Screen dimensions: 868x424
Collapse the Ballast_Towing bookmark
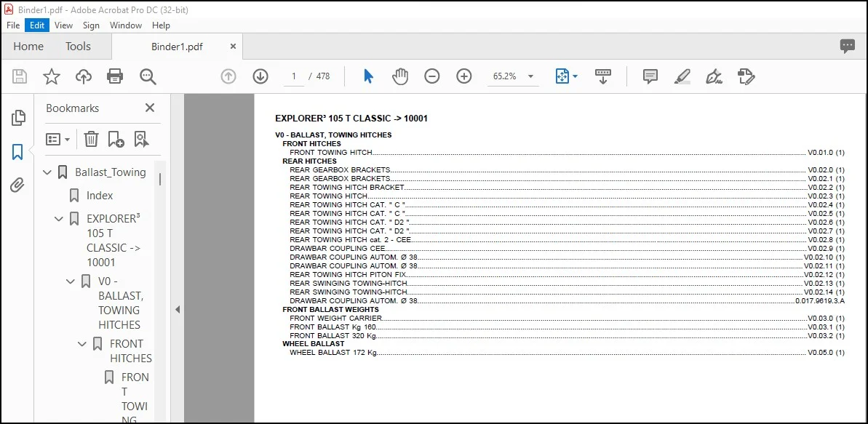click(47, 172)
